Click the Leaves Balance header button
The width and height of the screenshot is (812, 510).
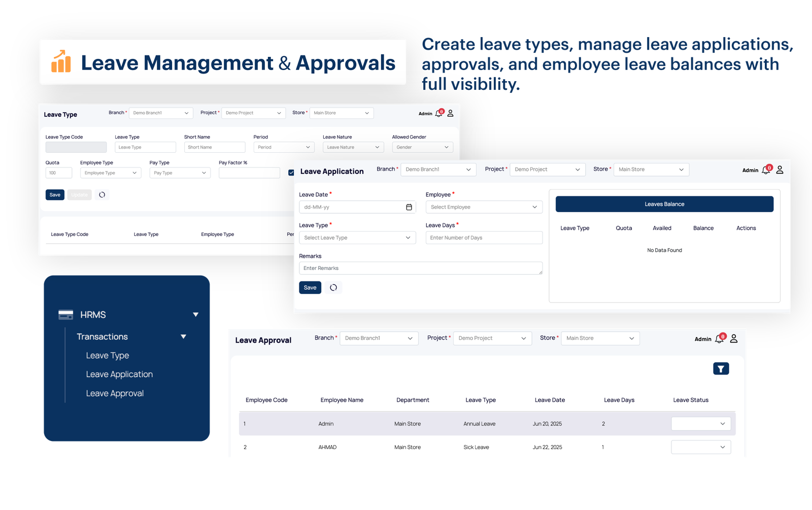(664, 203)
